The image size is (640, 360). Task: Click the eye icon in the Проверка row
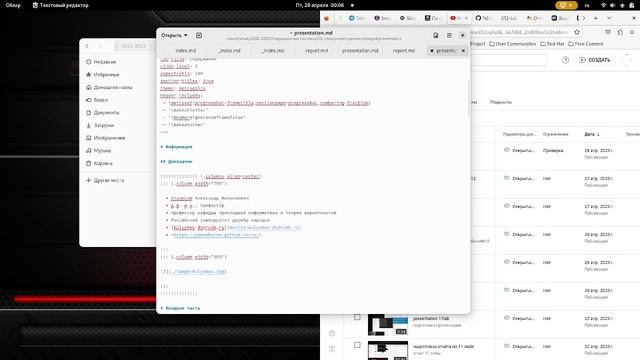[x=507, y=150]
